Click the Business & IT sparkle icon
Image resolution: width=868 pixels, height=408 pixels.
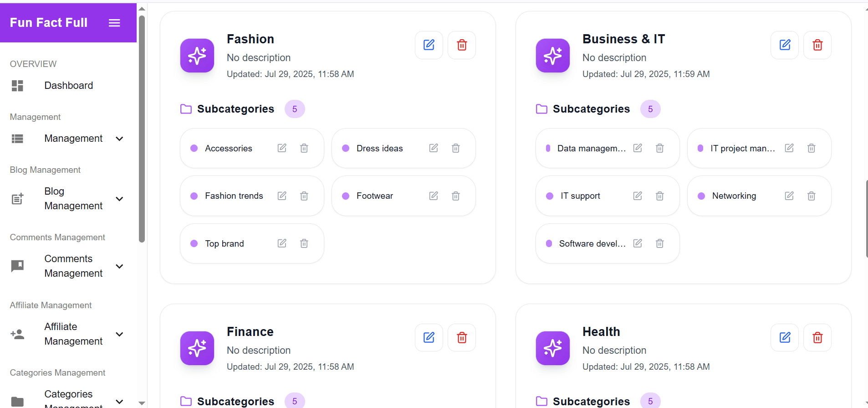(x=553, y=56)
